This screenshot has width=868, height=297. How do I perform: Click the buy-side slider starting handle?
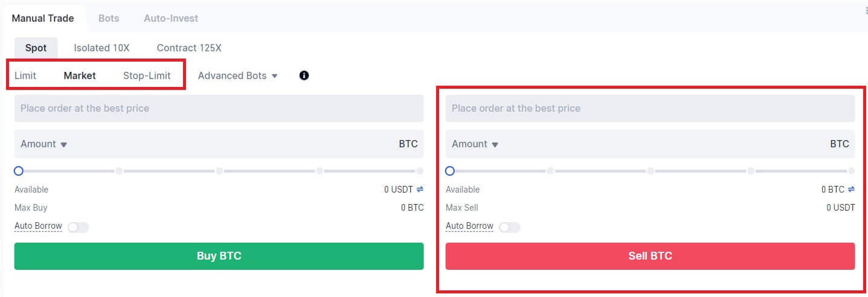(x=19, y=171)
